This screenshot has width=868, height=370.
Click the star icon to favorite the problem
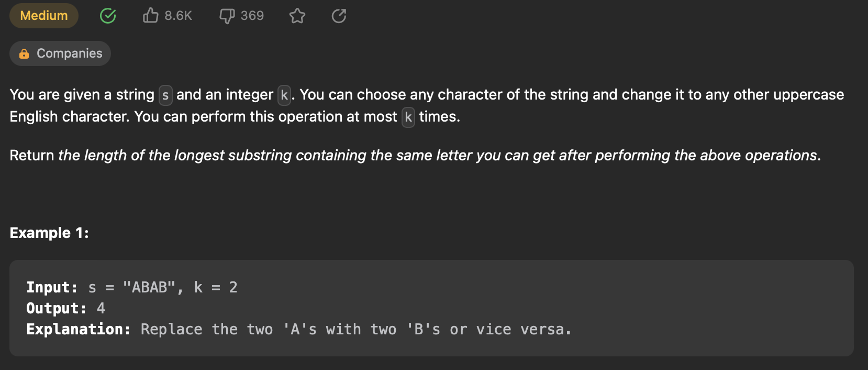point(297,16)
